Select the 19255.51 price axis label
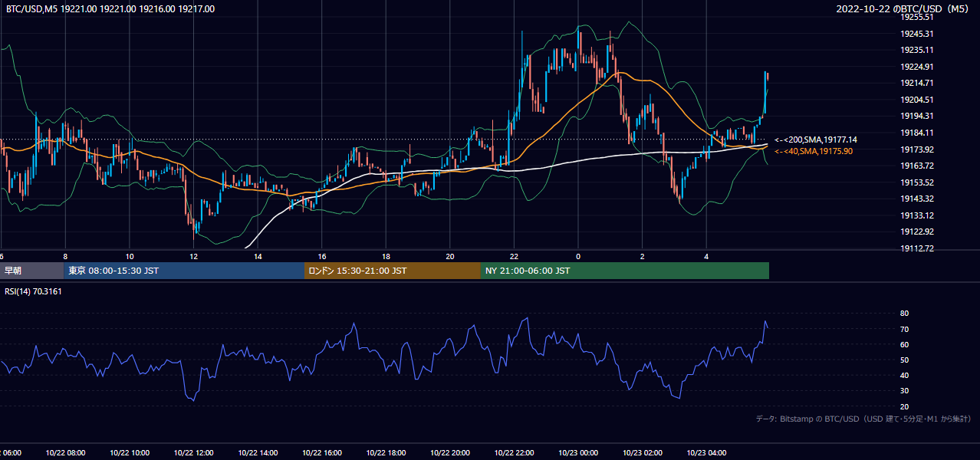The width and height of the screenshot is (980, 460). click(x=916, y=17)
